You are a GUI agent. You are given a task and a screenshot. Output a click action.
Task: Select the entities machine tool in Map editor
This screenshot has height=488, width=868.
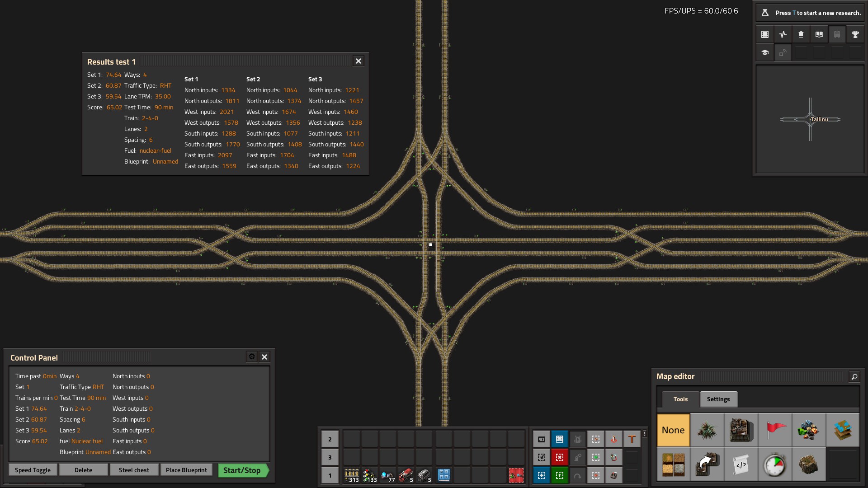(741, 430)
